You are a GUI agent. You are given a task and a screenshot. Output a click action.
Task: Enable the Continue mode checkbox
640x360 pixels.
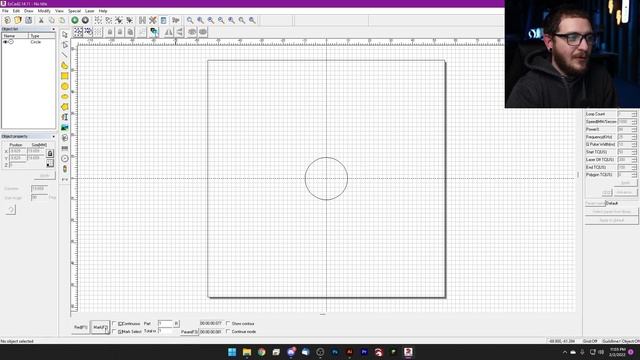tap(228, 331)
